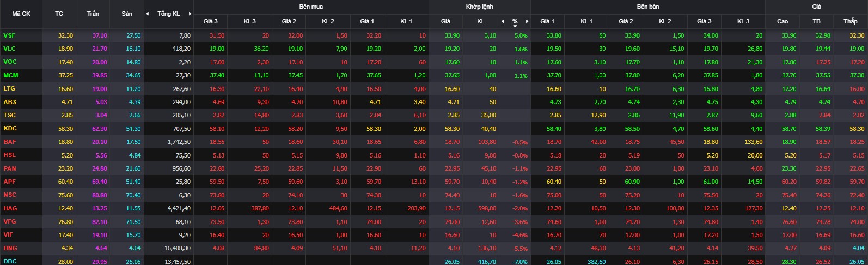
Task: Open the VIF stock symbol
Action: [x=8, y=234]
